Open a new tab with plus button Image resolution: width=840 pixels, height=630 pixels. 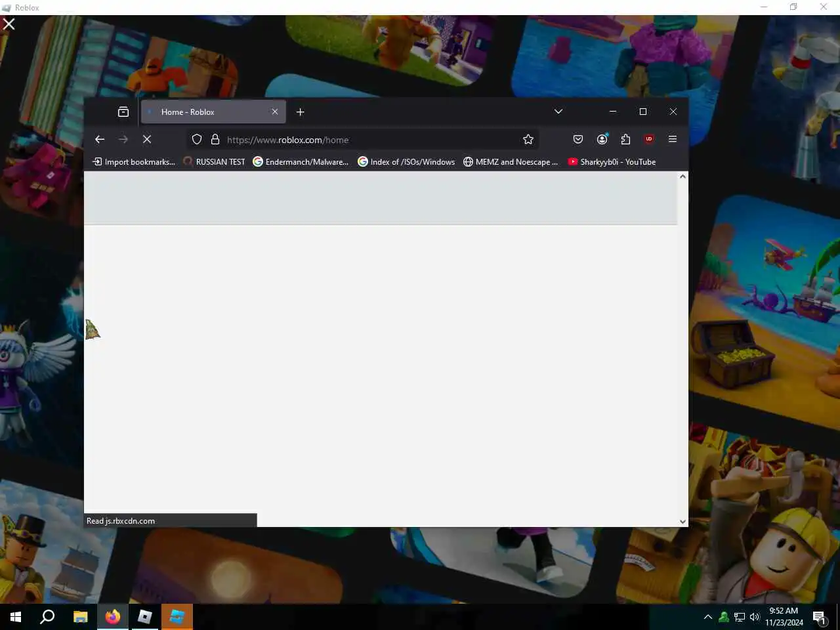coord(301,112)
